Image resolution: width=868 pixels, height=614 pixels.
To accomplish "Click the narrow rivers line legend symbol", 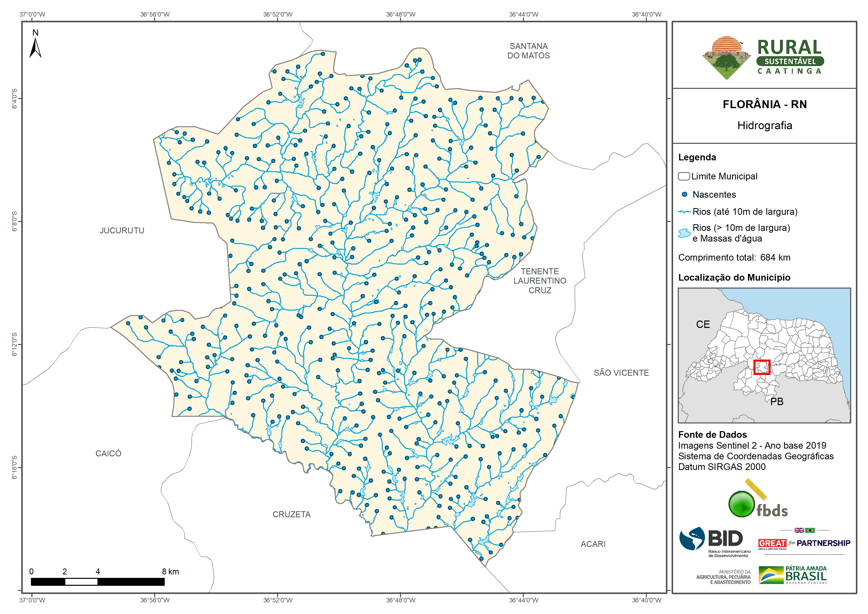I will (x=684, y=212).
